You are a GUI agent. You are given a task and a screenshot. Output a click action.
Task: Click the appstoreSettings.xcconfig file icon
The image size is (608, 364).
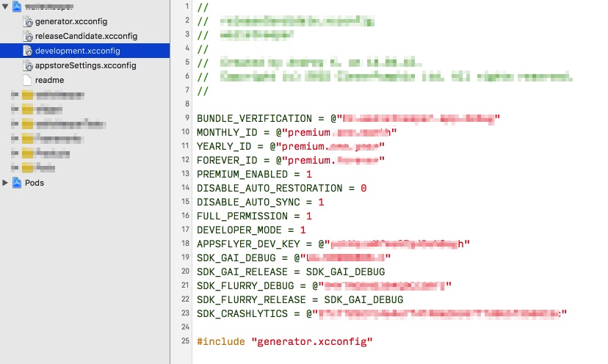[x=27, y=65]
